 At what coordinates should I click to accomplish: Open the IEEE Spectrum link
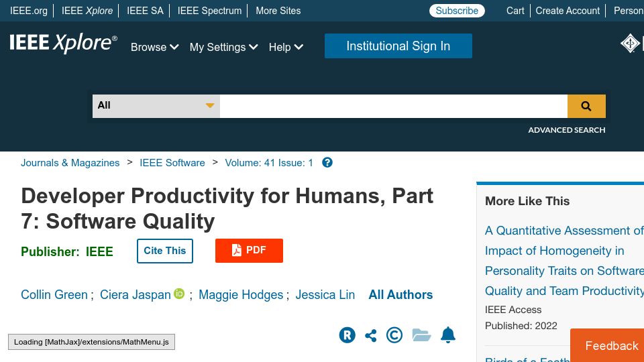(x=209, y=11)
